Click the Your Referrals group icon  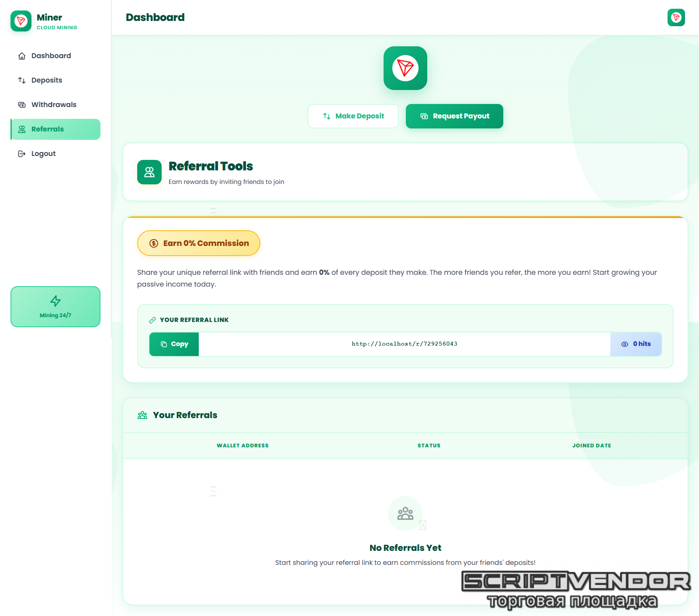click(x=142, y=415)
